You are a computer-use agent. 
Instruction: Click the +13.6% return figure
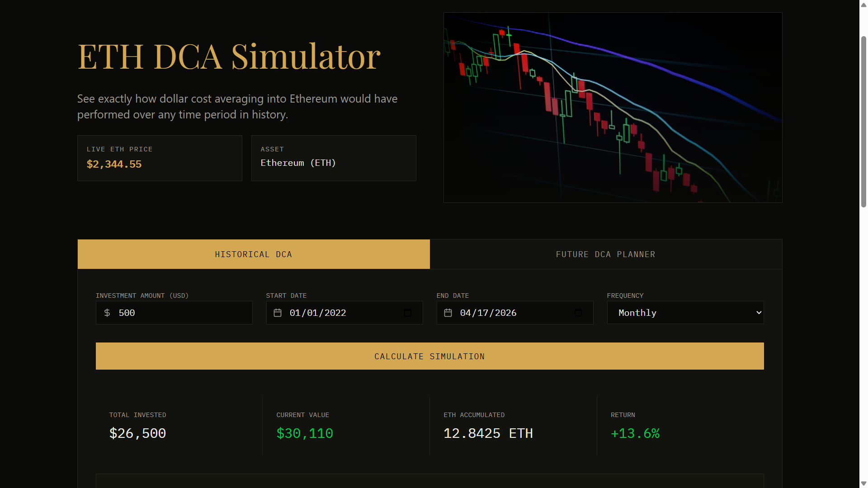[x=635, y=433]
